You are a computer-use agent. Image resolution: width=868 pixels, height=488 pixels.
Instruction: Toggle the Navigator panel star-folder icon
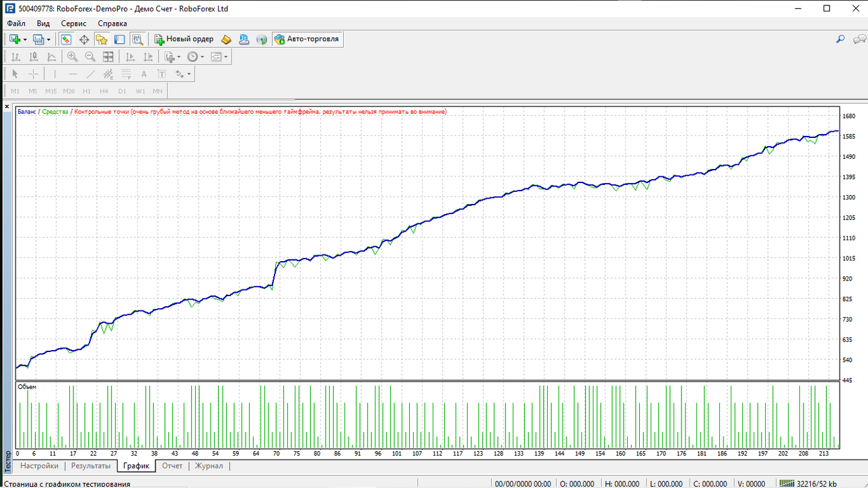click(x=102, y=39)
